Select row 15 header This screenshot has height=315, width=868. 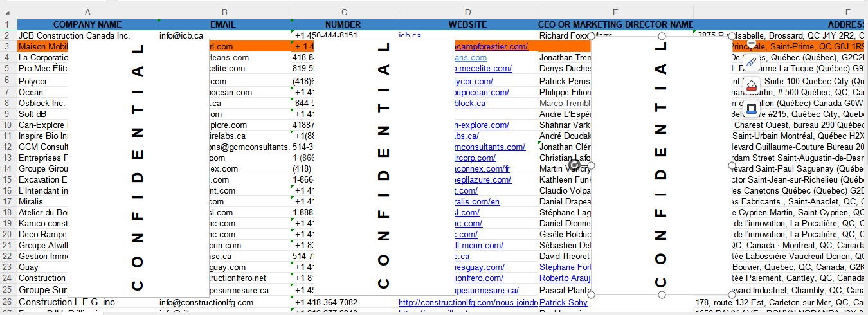(x=8, y=180)
